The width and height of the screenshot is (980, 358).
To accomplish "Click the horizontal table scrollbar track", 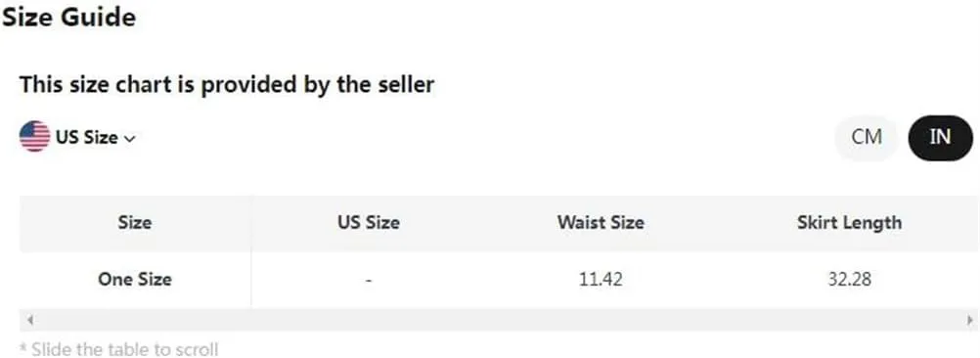I will pyautogui.click(x=500, y=320).
